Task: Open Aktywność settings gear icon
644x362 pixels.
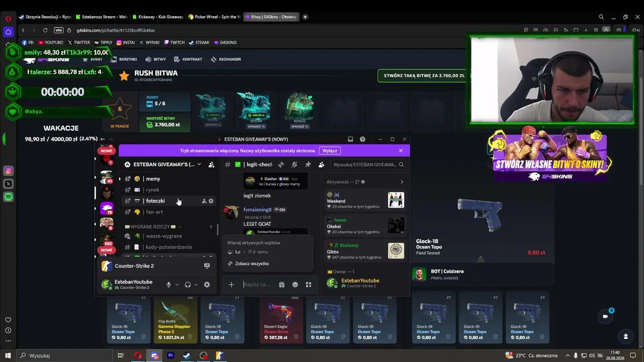Action: [x=363, y=182]
